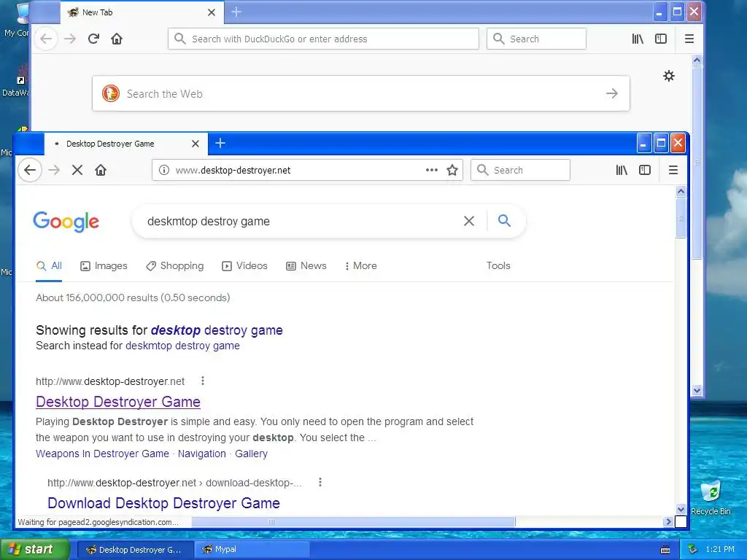Go back in the New Tab window

click(x=46, y=39)
